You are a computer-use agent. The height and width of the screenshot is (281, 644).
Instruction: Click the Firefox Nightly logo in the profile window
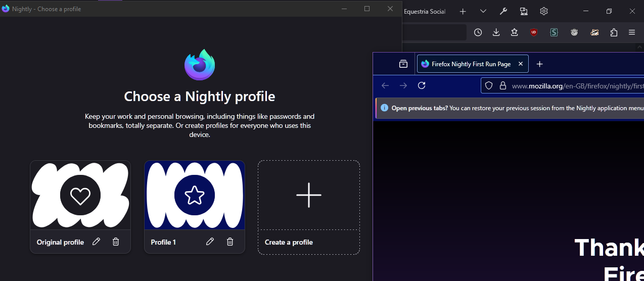tap(200, 64)
